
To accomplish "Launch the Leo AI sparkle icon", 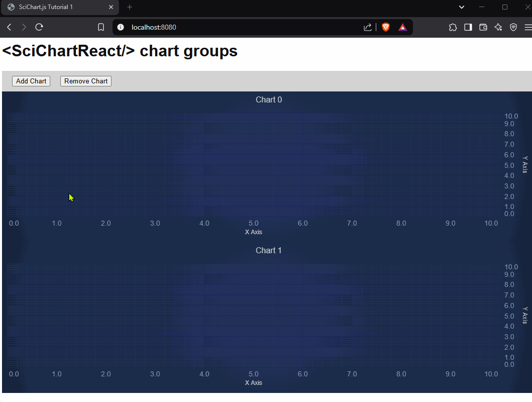I will (498, 27).
